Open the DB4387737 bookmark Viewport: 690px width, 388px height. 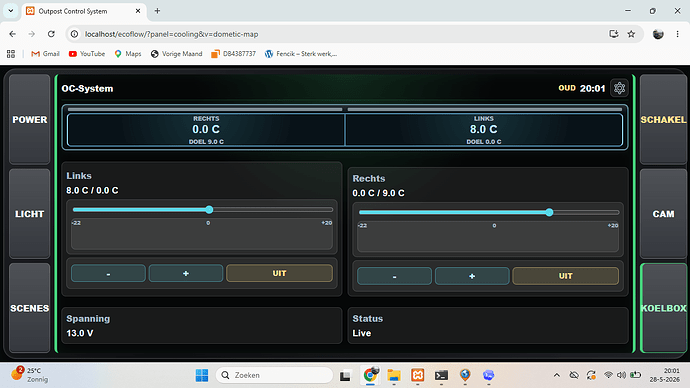click(x=234, y=54)
